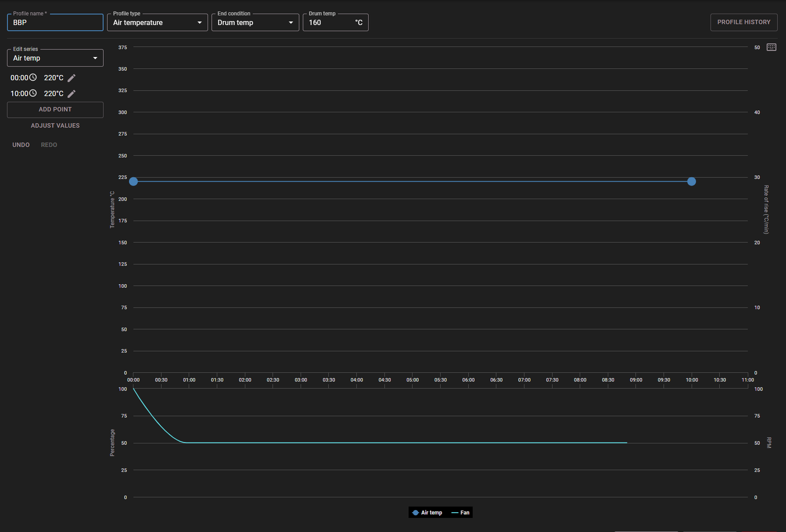786x532 pixels.
Task: Click the pencil edit icon for 10:00 point
Action: point(72,94)
